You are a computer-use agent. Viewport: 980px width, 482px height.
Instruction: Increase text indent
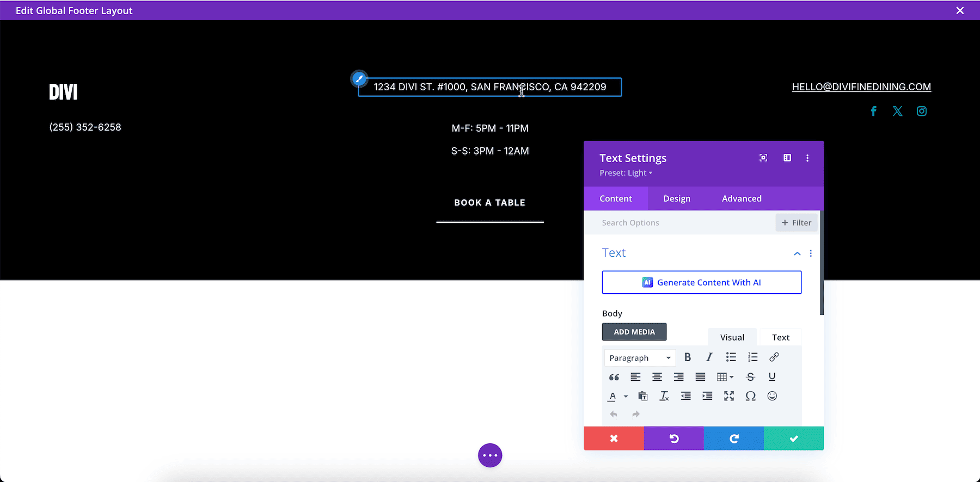pyautogui.click(x=707, y=396)
